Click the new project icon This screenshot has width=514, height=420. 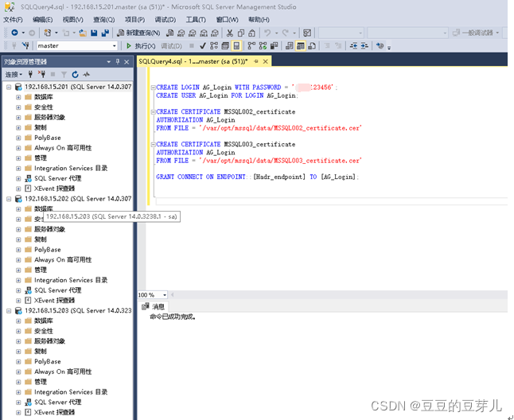48,33
